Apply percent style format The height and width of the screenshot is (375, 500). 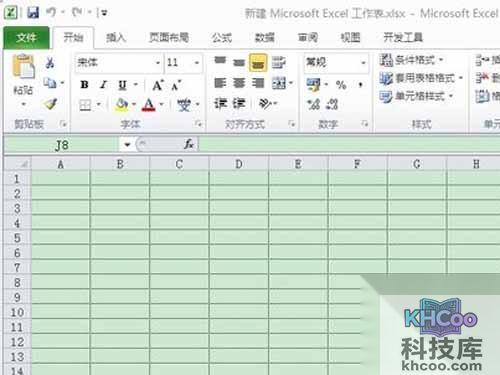[x=341, y=85]
